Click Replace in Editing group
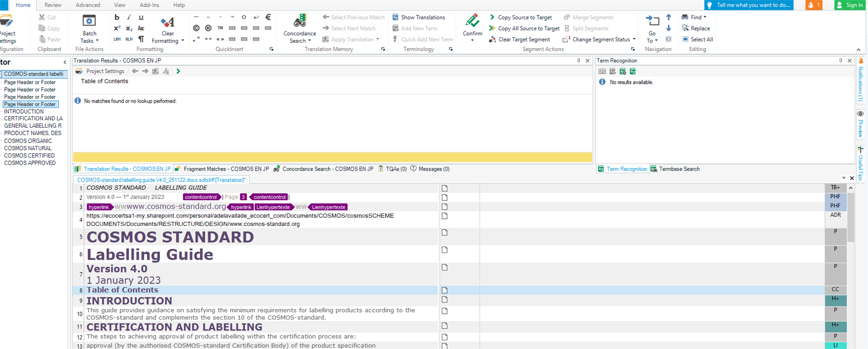This screenshot has height=349, width=868. point(696,28)
